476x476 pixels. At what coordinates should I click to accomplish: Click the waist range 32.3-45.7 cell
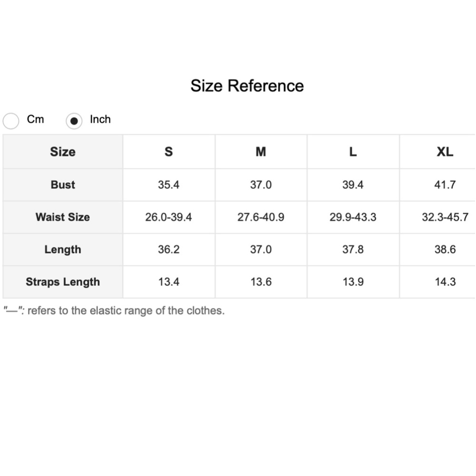(445, 217)
